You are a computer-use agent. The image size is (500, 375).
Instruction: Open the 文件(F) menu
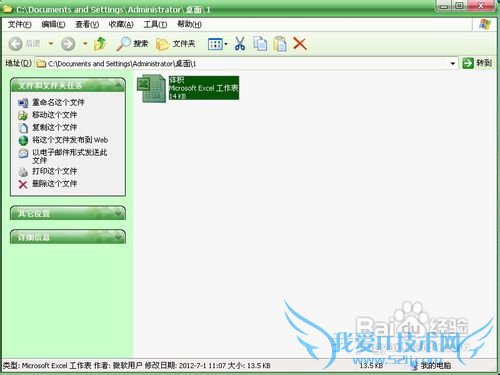19,24
